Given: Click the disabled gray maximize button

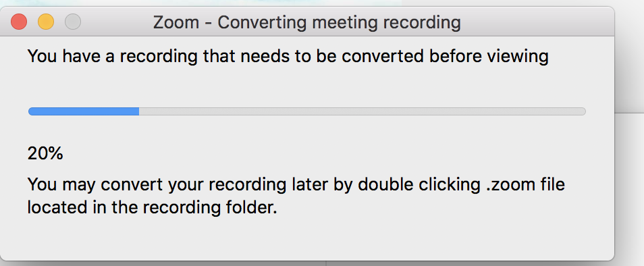Looking at the screenshot, I should (73, 22).
